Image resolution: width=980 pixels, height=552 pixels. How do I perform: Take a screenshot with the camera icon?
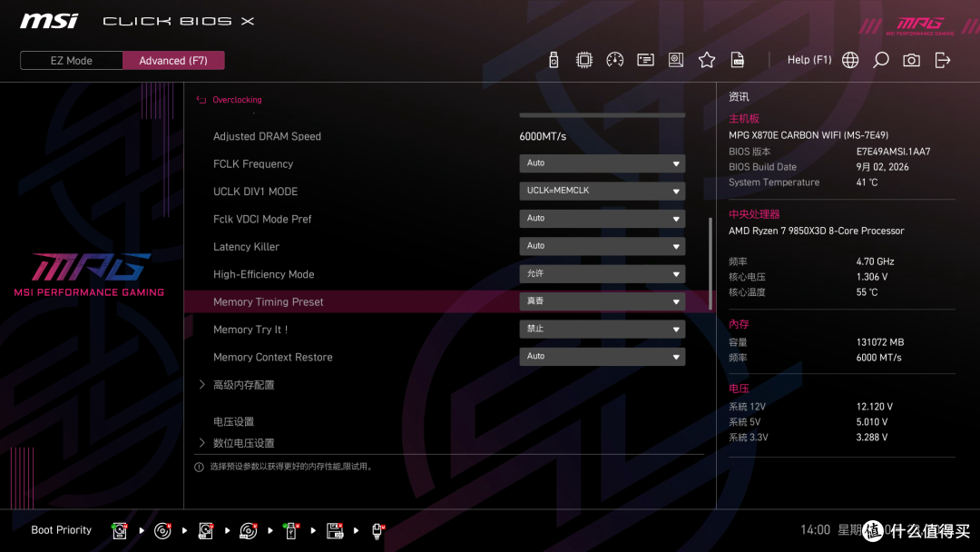click(911, 60)
